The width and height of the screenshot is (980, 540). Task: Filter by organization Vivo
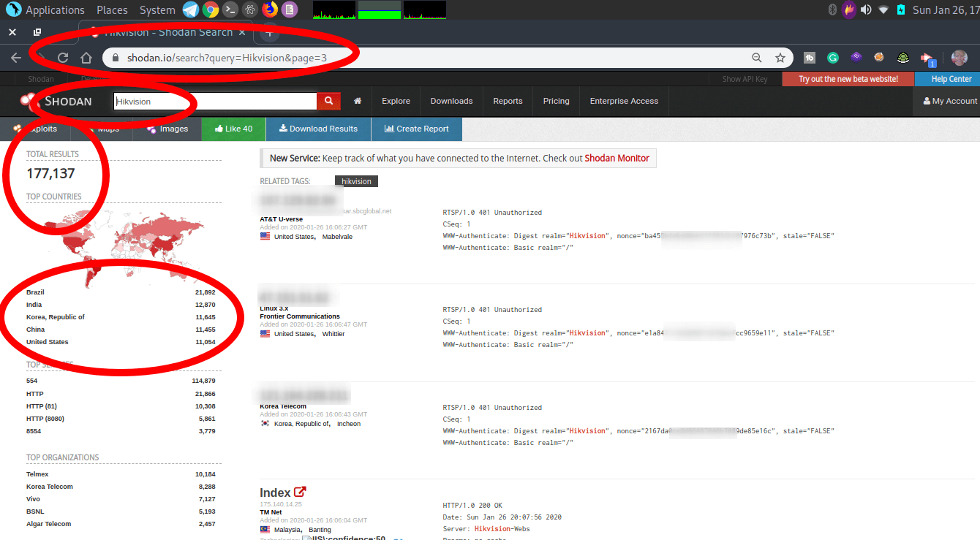(x=121, y=499)
